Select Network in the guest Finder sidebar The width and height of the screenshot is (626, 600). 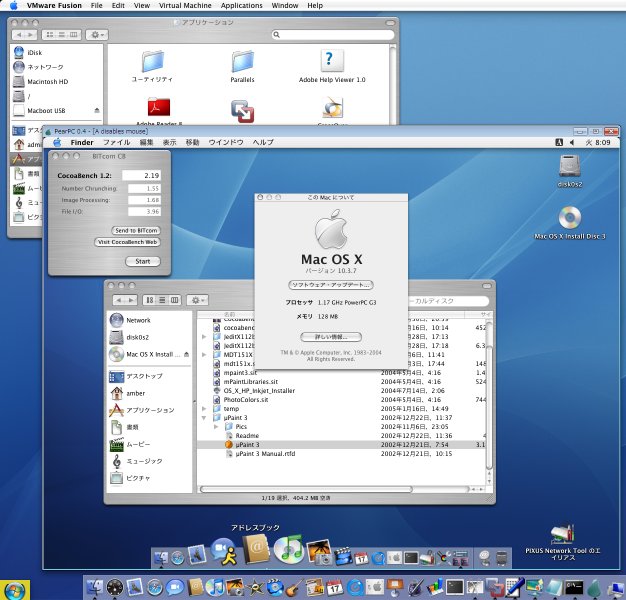(x=130, y=320)
